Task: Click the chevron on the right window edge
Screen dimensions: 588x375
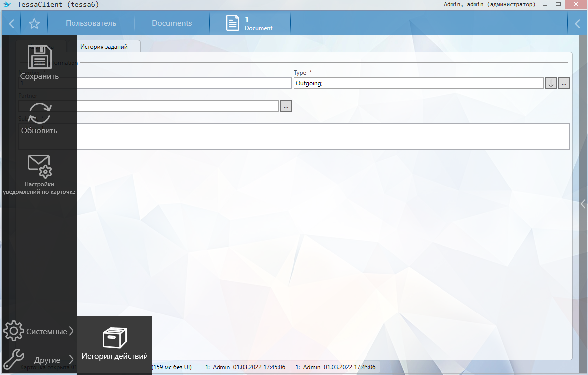Action: click(583, 204)
